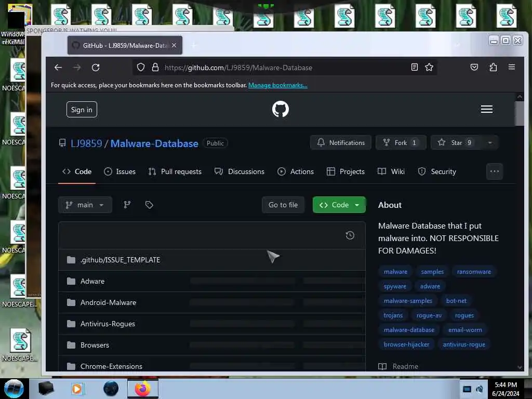This screenshot has height=399, width=532.
Task: Open the tracking protection shield icon
Action: [140, 67]
